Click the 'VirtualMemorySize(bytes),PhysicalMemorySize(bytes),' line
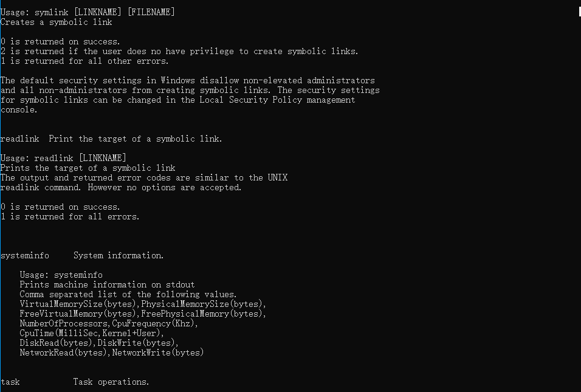The image size is (581, 392). coord(143,304)
